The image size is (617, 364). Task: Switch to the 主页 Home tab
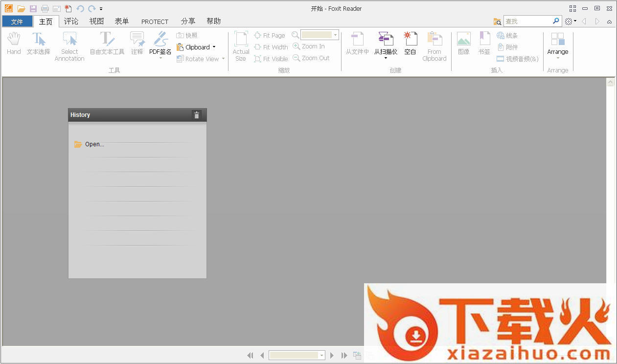pyautogui.click(x=46, y=22)
